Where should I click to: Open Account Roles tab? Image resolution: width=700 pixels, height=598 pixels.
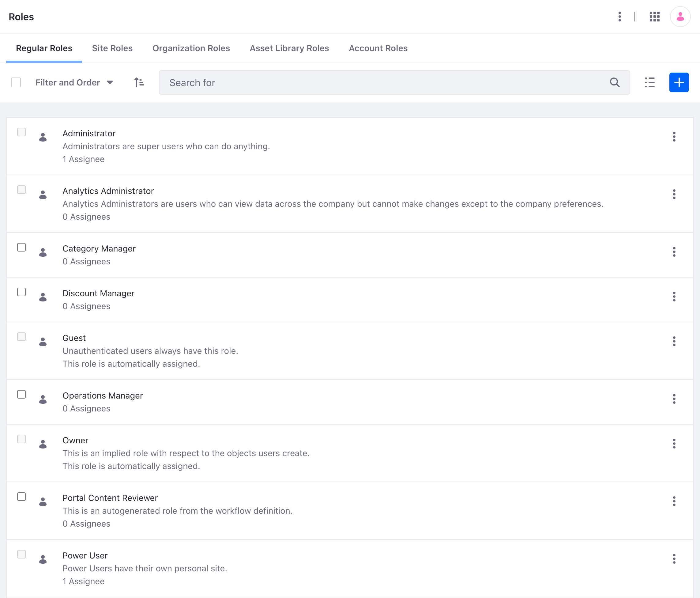click(x=378, y=48)
